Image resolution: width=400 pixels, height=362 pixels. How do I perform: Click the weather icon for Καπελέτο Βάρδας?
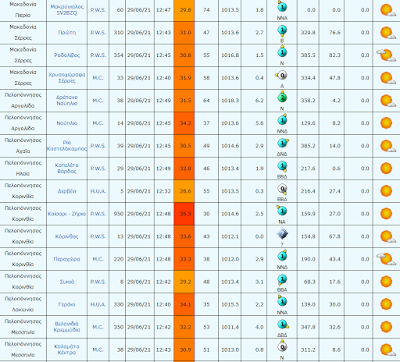point(386,168)
